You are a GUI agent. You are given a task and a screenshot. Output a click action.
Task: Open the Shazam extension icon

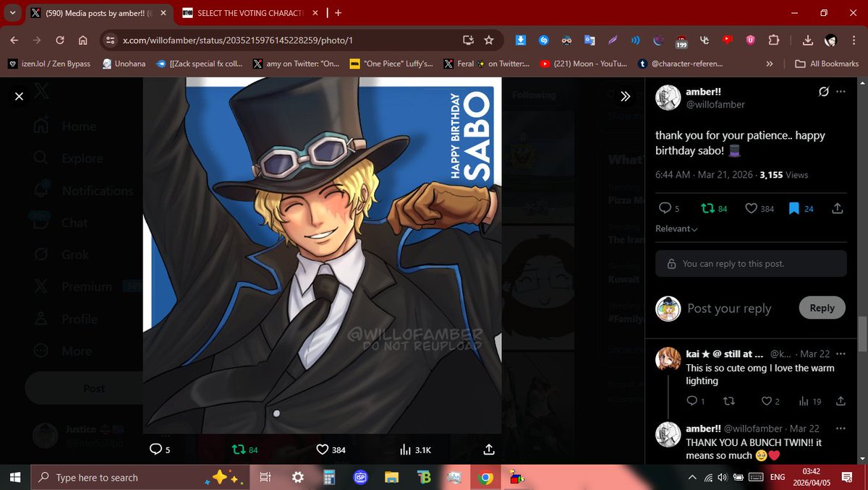[544, 40]
